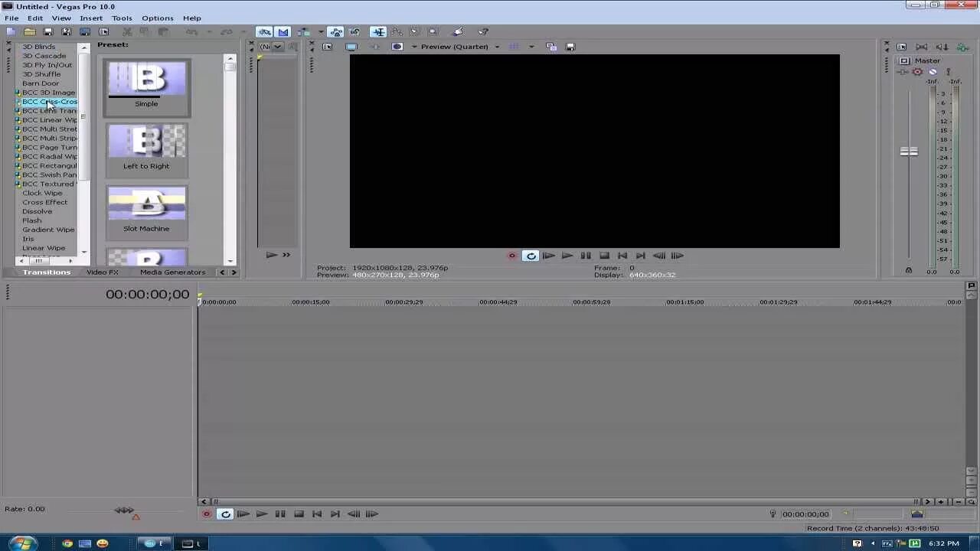Save a snapshot of the preview frame
Screen dimensions: 980x551
click(x=570, y=47)
